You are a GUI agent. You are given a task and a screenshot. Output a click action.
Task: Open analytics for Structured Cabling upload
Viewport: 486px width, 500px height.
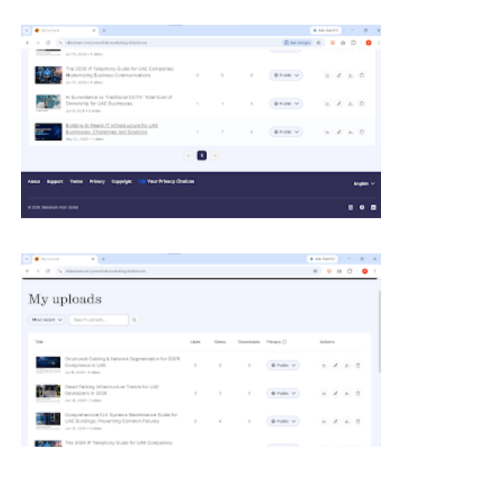[x=324, y=365]
